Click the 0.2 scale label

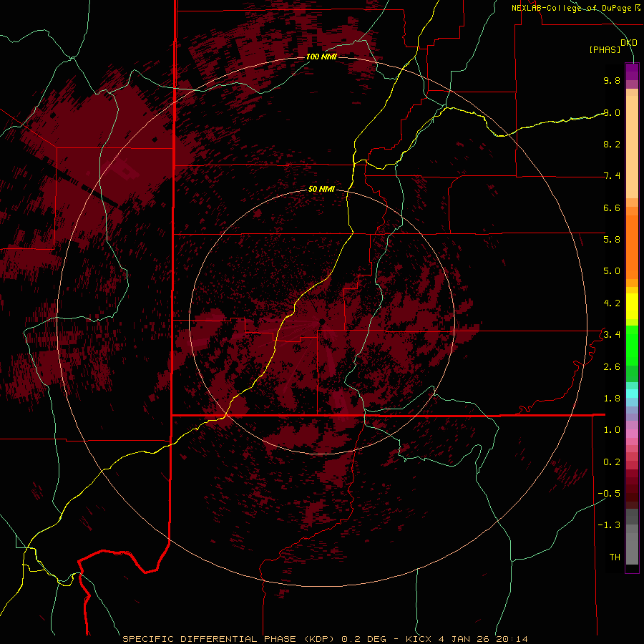(x=612, y=462)
